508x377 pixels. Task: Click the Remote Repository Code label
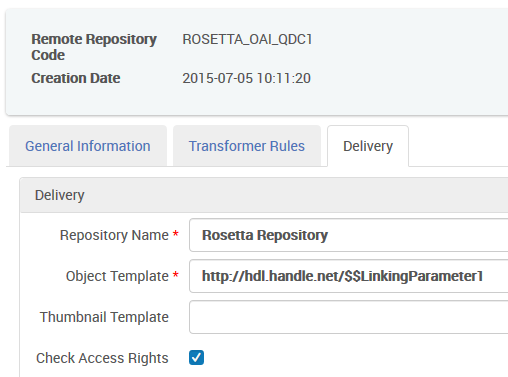pos(94,47)
